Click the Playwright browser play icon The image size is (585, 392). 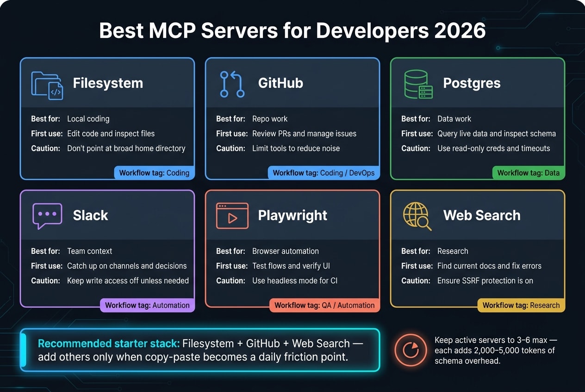pos(232,215)
